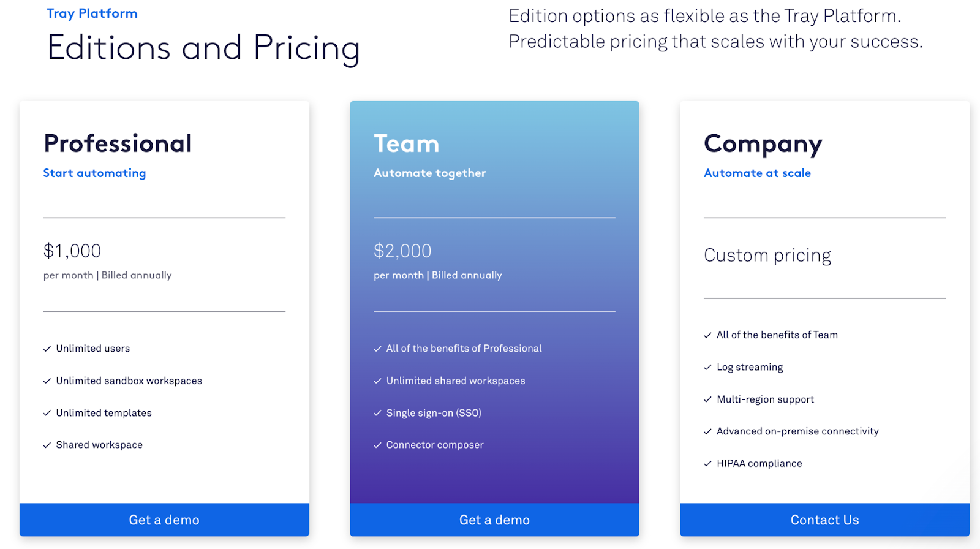Image resolution: width=980 pixels, height=549 pixels.
Task: Click checkmark beside Multi-region support
Action: pyautogui.click(x=708, y=399)
